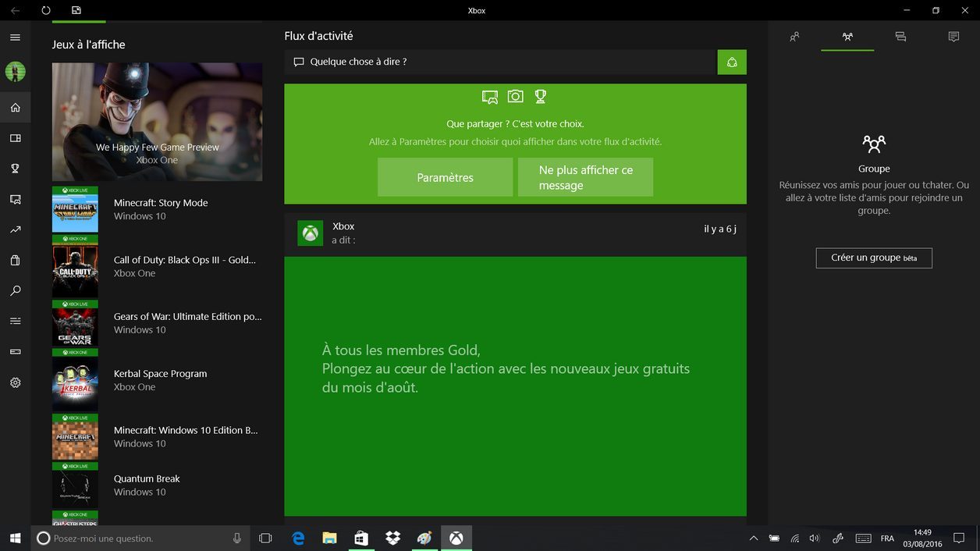Switch to the friends tab in the right panel
The width and height of the screenshot is (980, 551).
tap(794, 37)
